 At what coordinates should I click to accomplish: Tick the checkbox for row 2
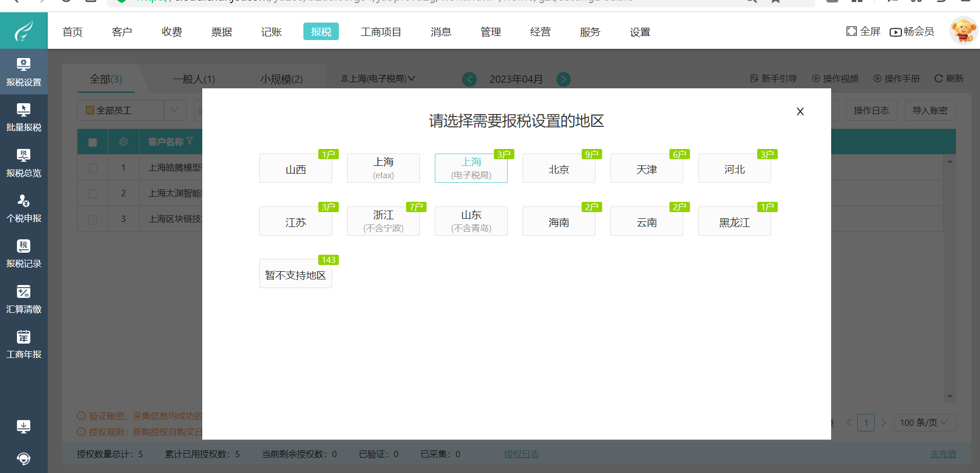(x=92, y=194)
